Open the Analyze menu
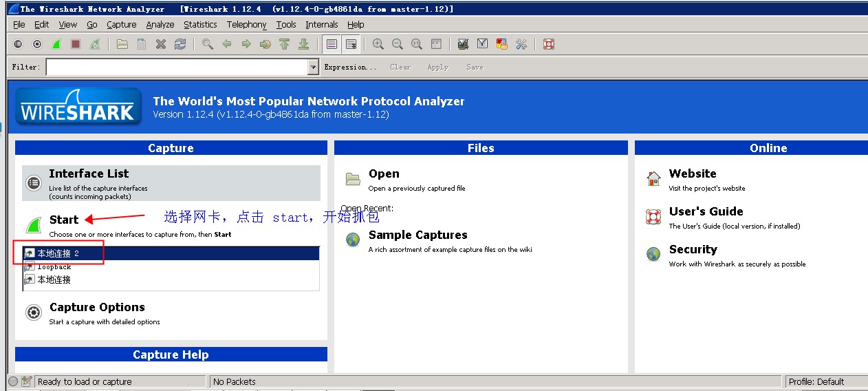Image resolution: width=868 pixels, height=391 pixels. click(x=160, y=24)
